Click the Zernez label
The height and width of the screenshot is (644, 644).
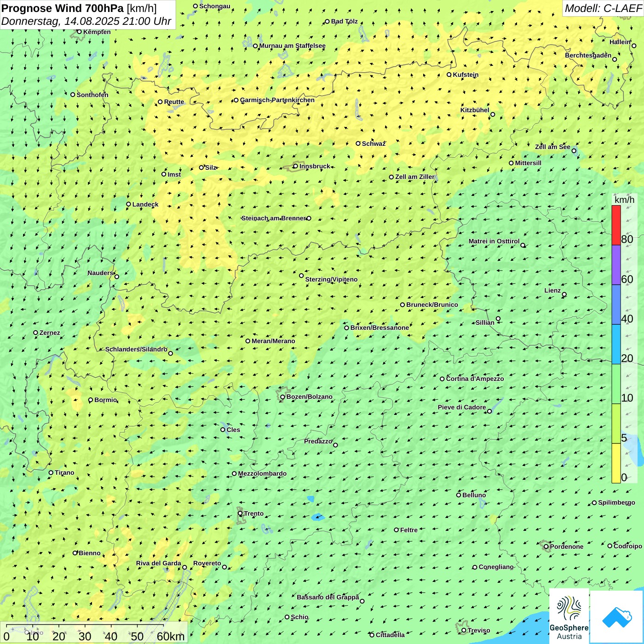point(50,333)
